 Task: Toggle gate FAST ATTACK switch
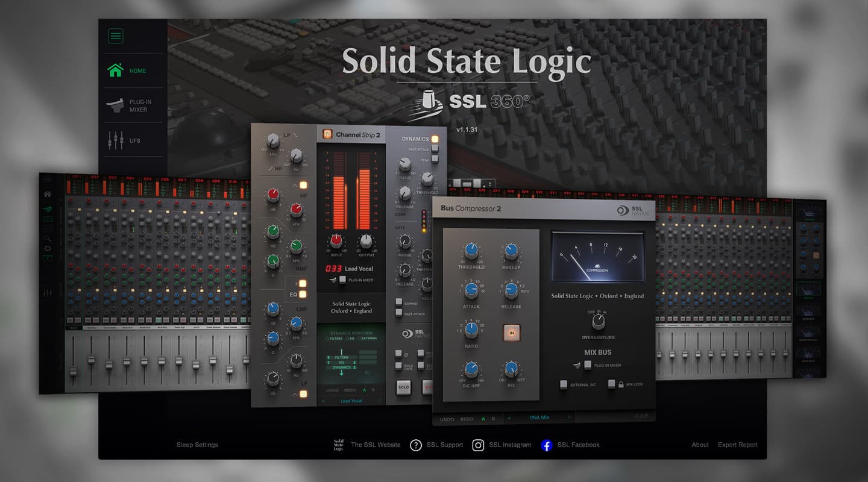point(399,312)
